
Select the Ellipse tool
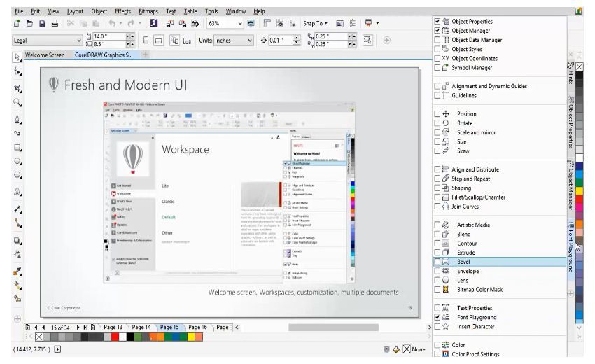[17, 161]
